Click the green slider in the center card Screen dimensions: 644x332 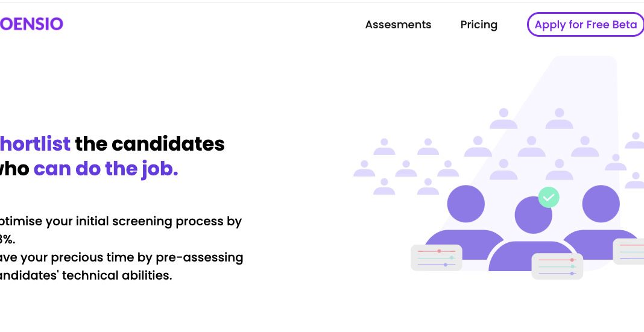pyautogui.click(x=557, y=267)
